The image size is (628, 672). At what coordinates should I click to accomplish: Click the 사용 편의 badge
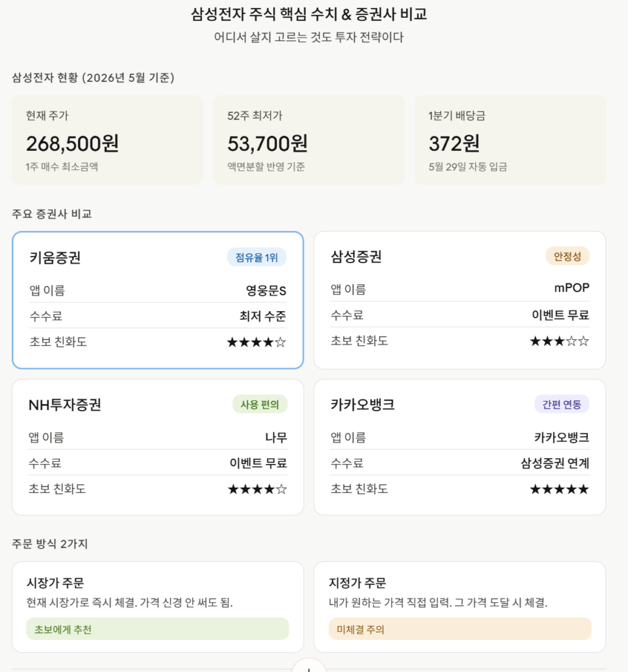point(259,404)
